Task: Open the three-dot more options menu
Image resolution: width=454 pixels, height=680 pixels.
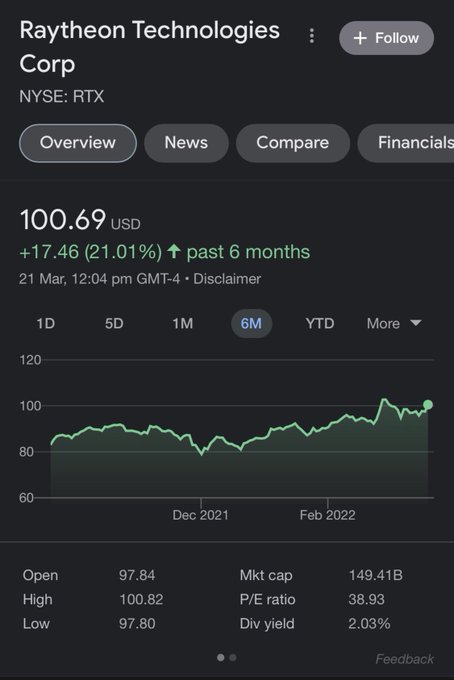Action: pos(311,36)
